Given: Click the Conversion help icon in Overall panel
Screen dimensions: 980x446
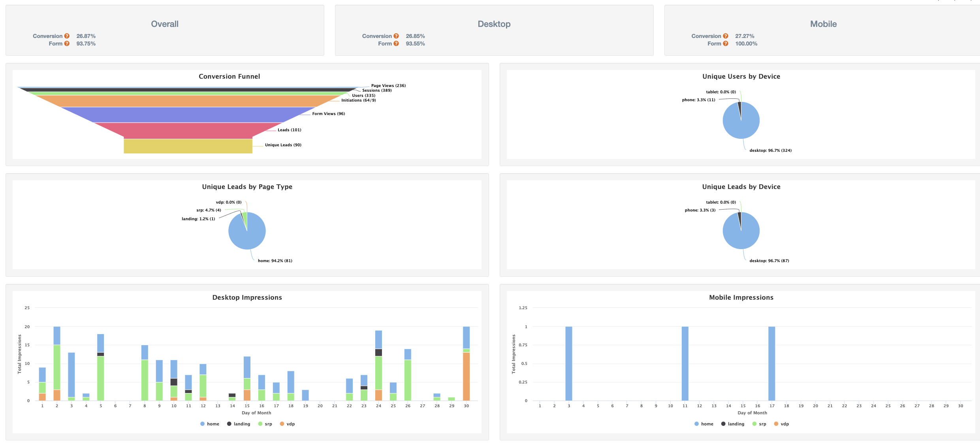Looking at the screenshot, I should 68,36.
